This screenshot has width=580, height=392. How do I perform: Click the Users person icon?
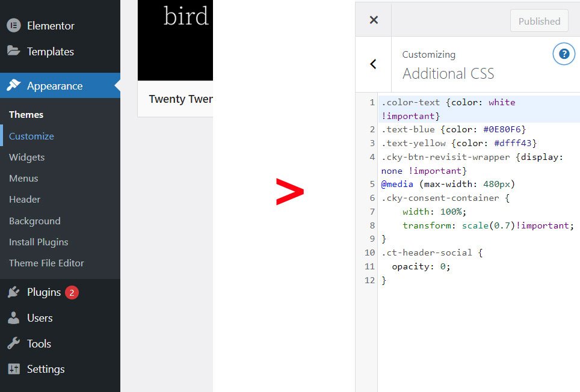[14, 318]
